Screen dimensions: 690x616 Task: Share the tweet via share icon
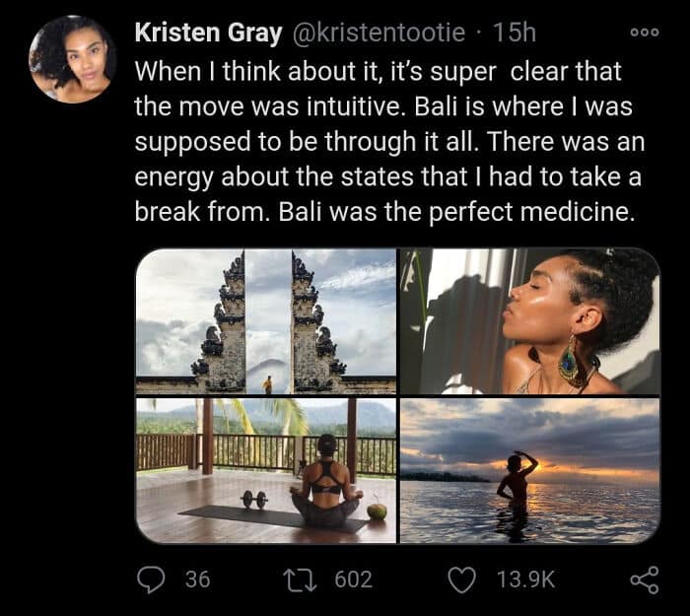(x=645, y=580)
